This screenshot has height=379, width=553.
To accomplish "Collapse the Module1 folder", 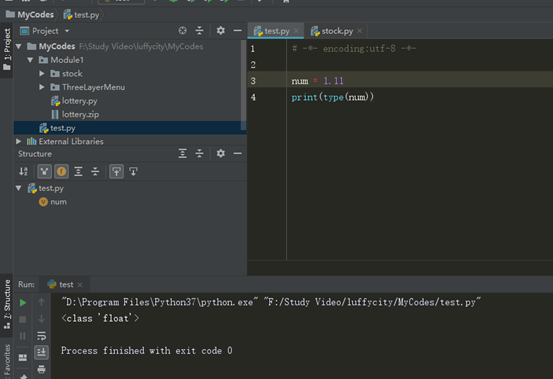I will point(30,60).
